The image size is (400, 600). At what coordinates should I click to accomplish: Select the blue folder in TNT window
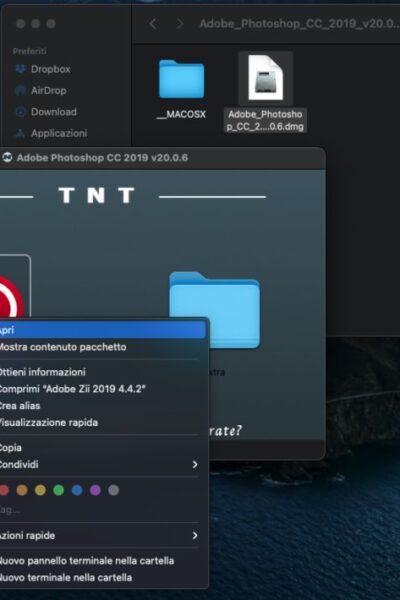[215, 310]
